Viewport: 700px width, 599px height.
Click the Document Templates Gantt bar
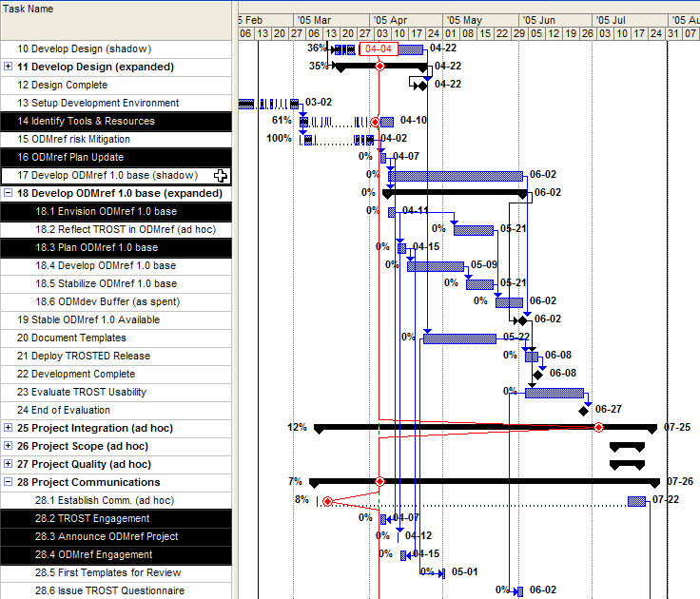(460, 338)
